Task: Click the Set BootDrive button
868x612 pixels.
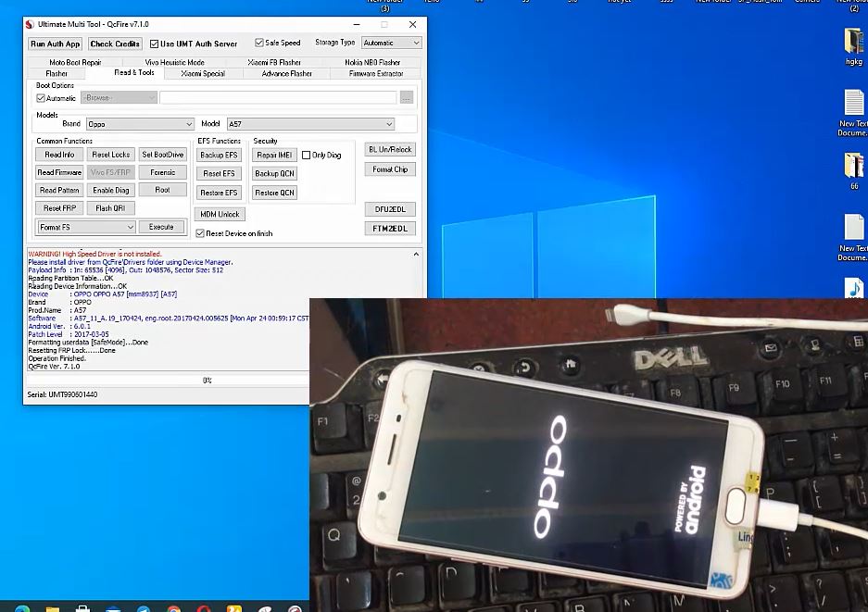Action: [163, 155]
